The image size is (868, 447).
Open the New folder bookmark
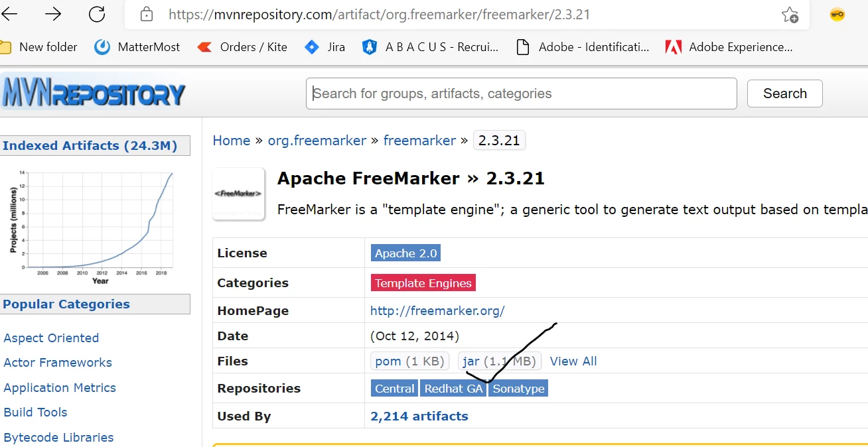point(39,47)
